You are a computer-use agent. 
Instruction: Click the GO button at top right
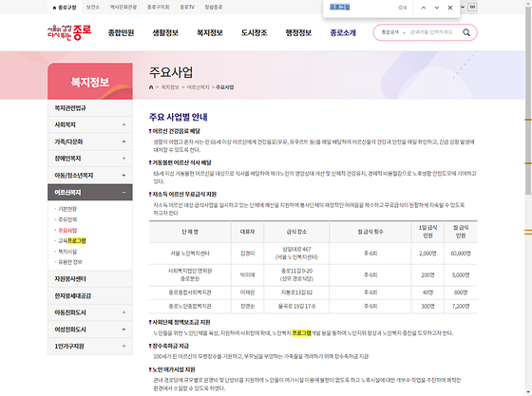pyautogui.click(x=473, y=7)
